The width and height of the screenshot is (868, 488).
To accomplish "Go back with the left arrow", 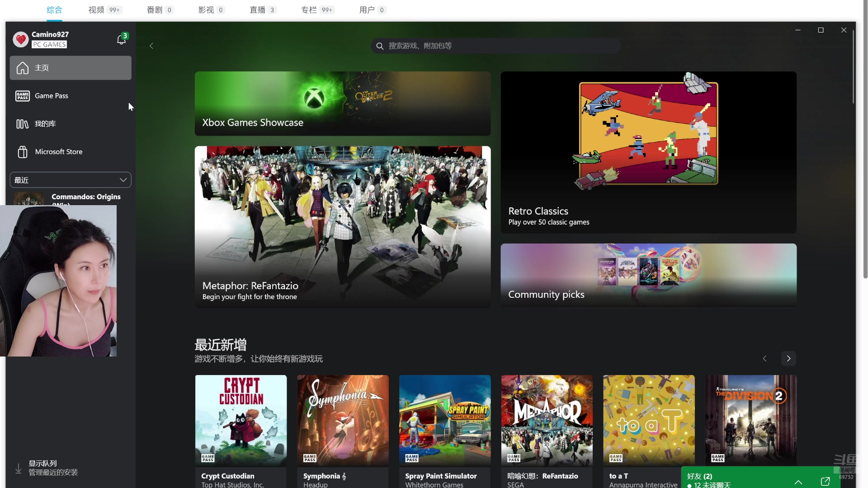I will 151,46.
